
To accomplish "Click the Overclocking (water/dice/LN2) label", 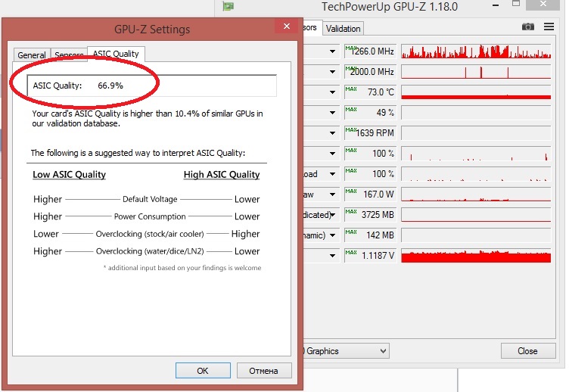I will coord(150,251).
